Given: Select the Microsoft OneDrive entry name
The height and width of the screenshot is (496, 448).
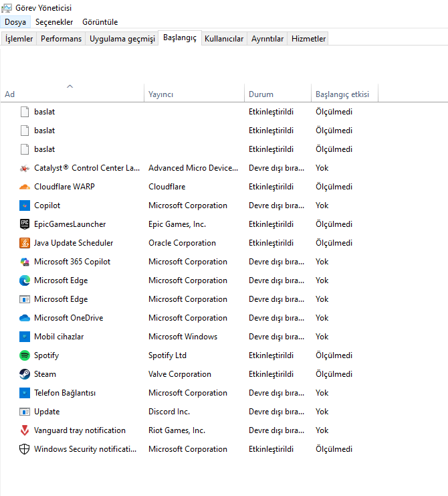Looking at the screenshot, I should coord(69,318).
